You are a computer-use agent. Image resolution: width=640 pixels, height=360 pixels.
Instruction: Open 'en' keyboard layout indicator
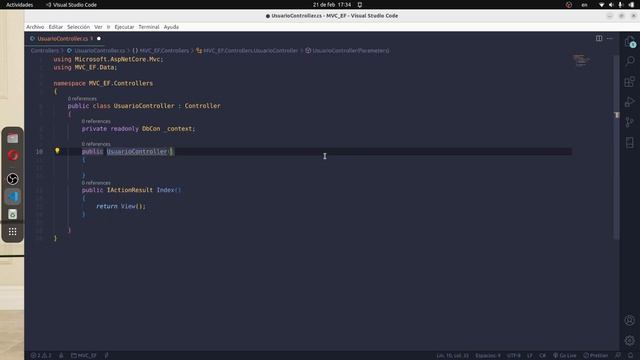tap(584, 5)
